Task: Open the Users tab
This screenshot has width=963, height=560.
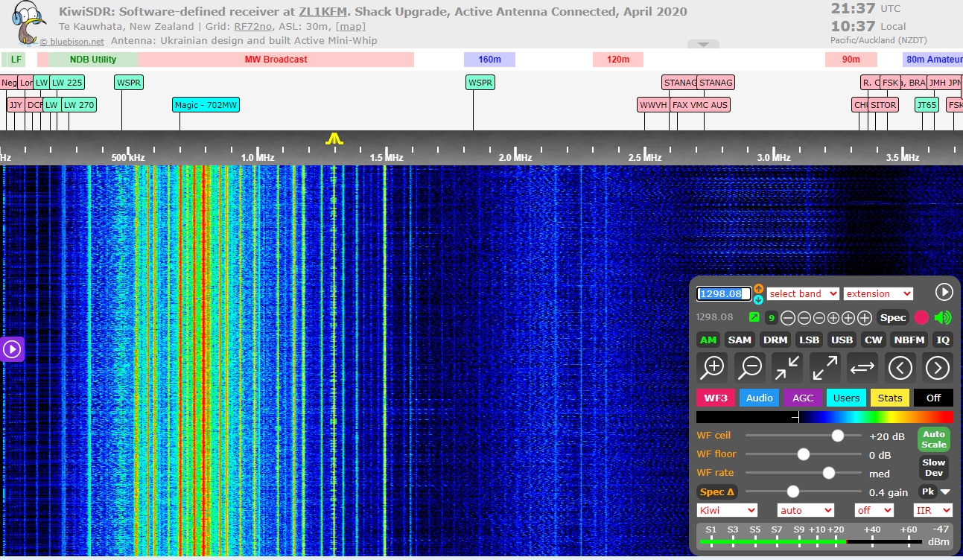Action: pos(846,398)
